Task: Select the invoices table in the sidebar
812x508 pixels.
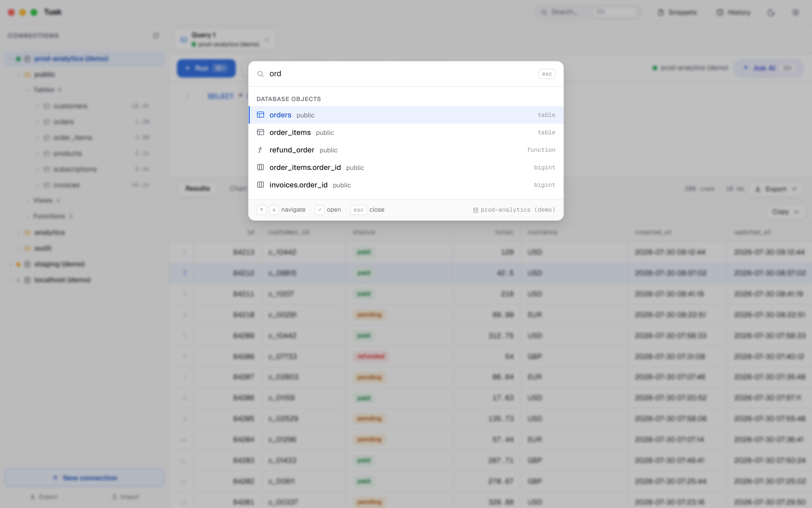Action: [84, 185]
